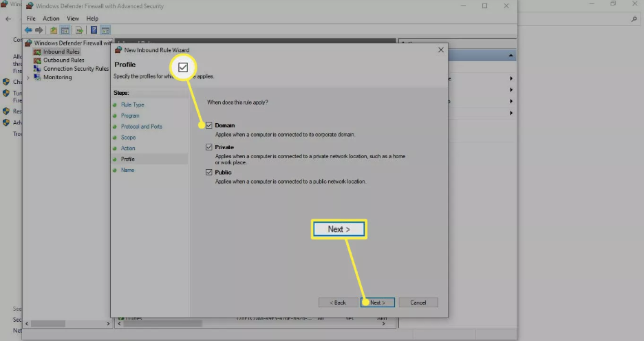This screenshot has height=341, width=644.
Task: Select Connection Security Rules in the tree
Action: (x=76, y=69)
